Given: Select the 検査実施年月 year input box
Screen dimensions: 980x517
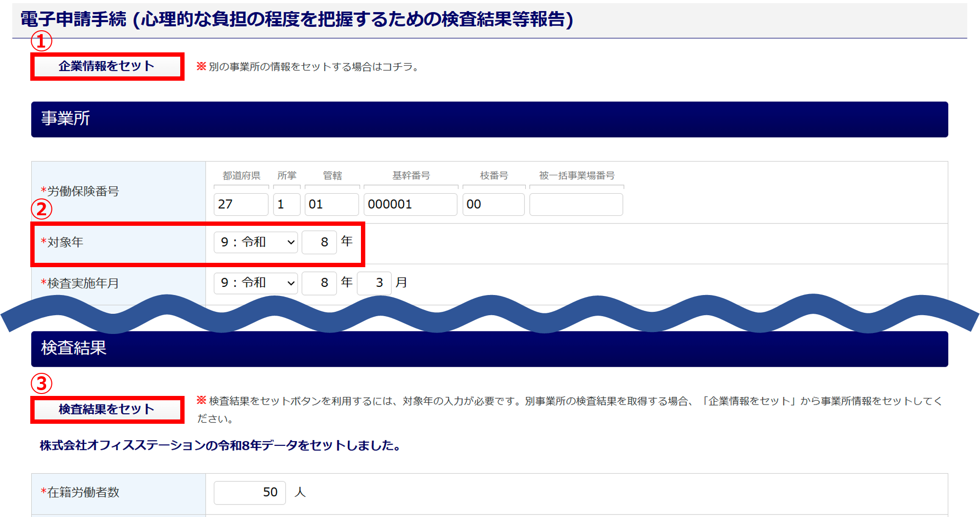Looking at the screenshot, I should pyautogui.click(x=319, y=283).
